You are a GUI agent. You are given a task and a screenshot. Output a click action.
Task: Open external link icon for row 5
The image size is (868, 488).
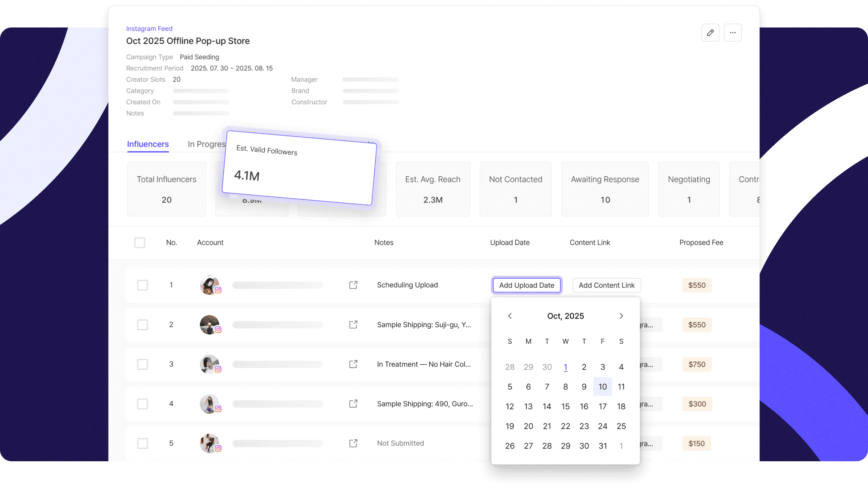[x=353, y=443]
